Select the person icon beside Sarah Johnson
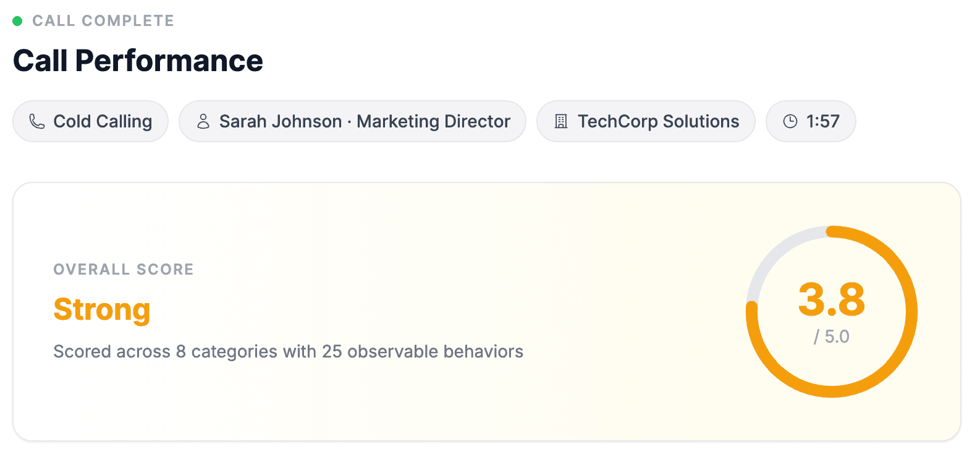The width and height of the screenshot is (980, 454). pos(203,121)
